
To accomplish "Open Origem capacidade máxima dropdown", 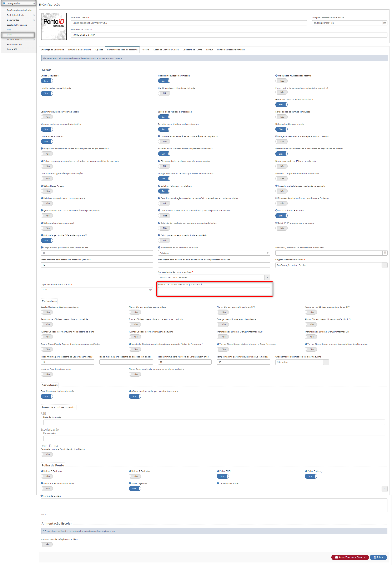I will 331,265.
